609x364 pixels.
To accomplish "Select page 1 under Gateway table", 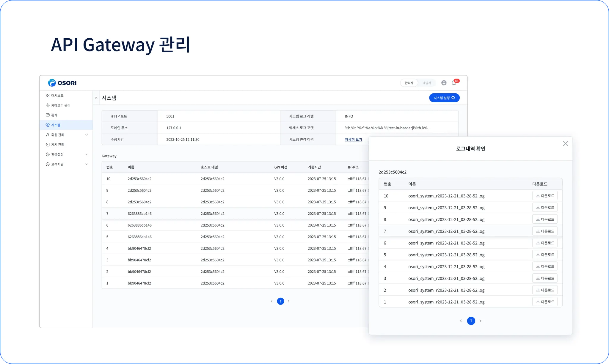I will pyautogui.click(x=280, y=301).
